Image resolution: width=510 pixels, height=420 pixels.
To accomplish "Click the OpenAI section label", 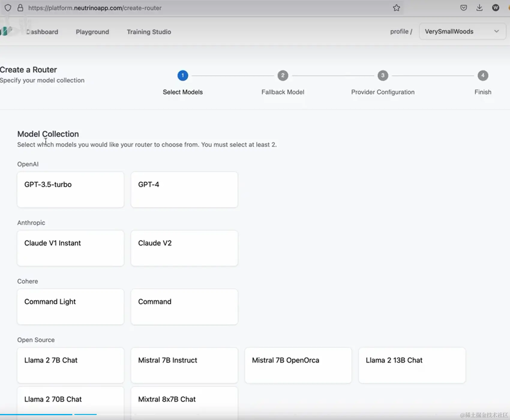I will click(x=28, y=164).
